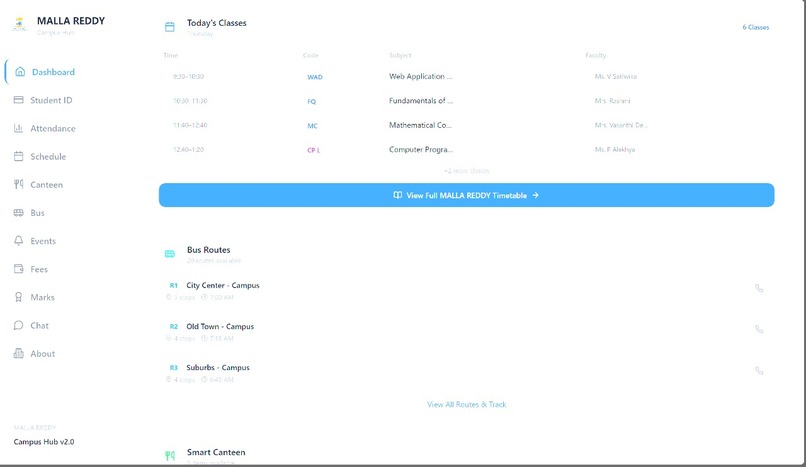Click the clock icon beside 6:45 AM
This screenshot has height=467, width=806.
click(x=204, y=379)
